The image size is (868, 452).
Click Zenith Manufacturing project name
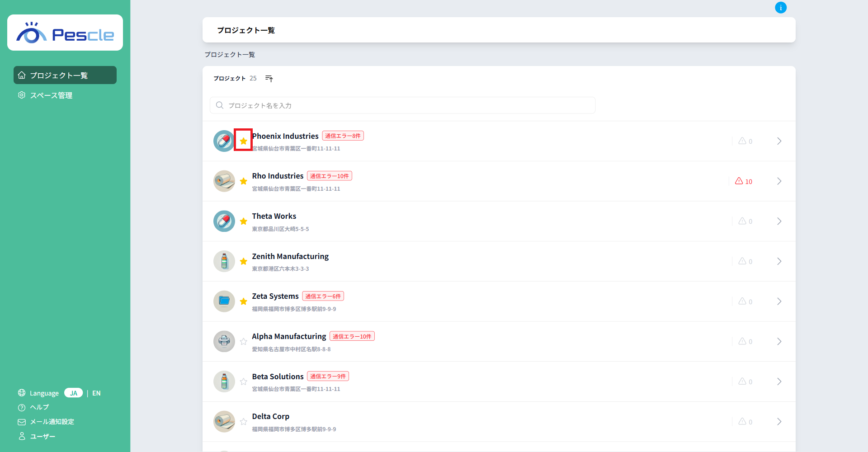(x=290, y=256)
